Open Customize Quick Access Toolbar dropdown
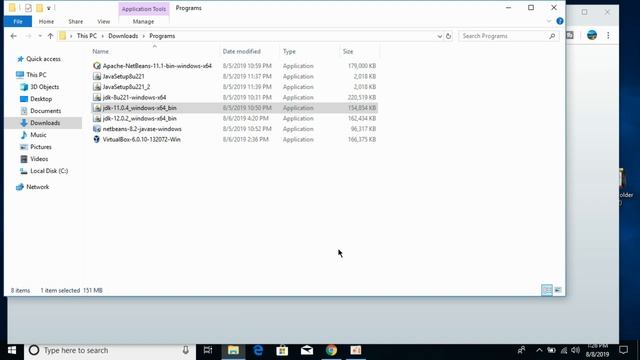Image resolution: width=640 pixels, height=360 pixels. pyautogui.click(x=49, y=8)
